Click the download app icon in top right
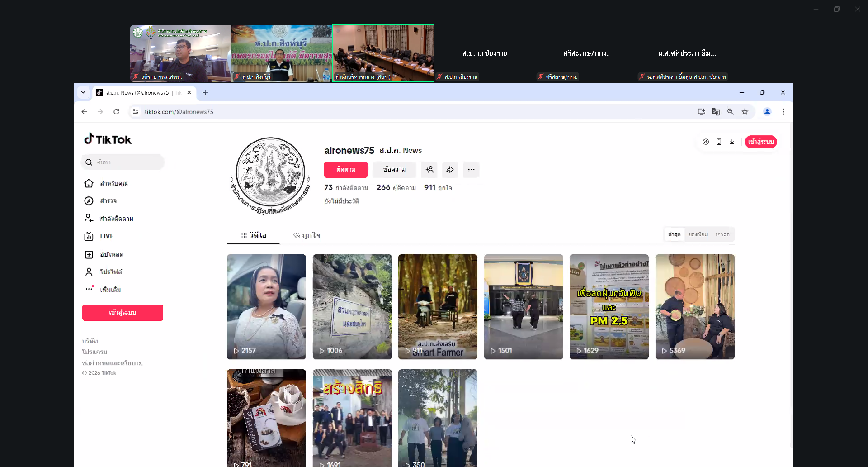The image size is (868, 467). [x=732, y=142]
